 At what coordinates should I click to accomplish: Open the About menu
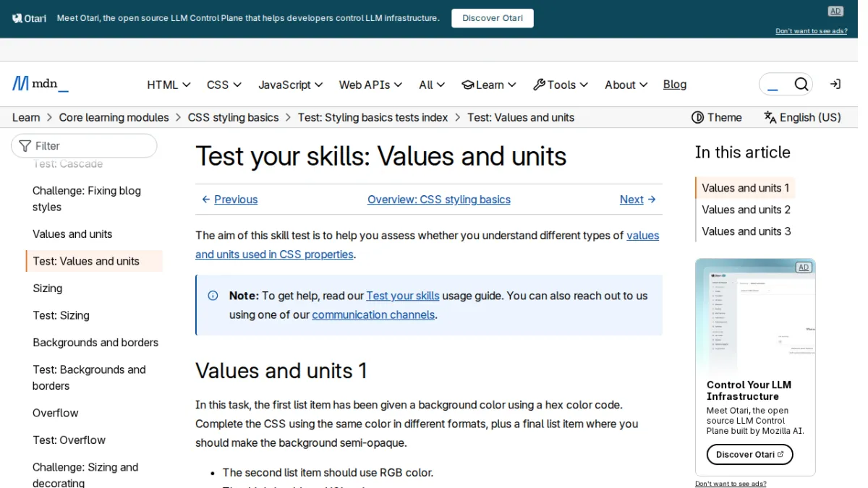(626, 85)
